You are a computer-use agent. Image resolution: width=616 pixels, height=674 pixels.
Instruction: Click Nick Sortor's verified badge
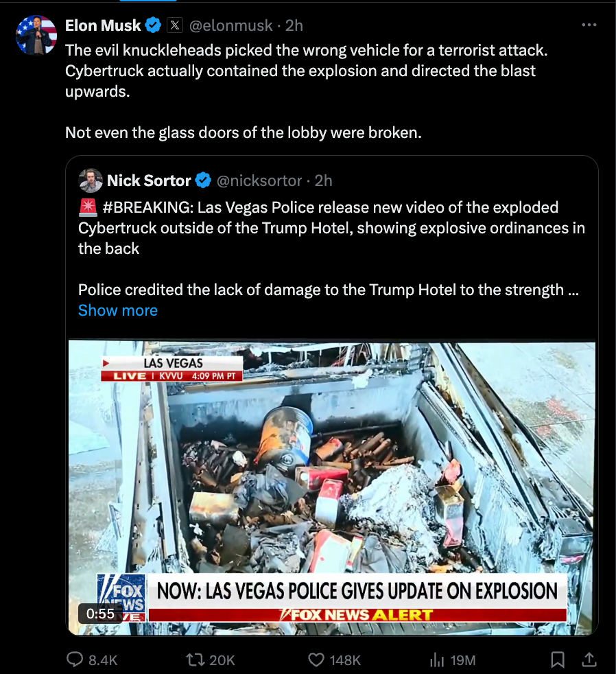click(x=204, y=181)
